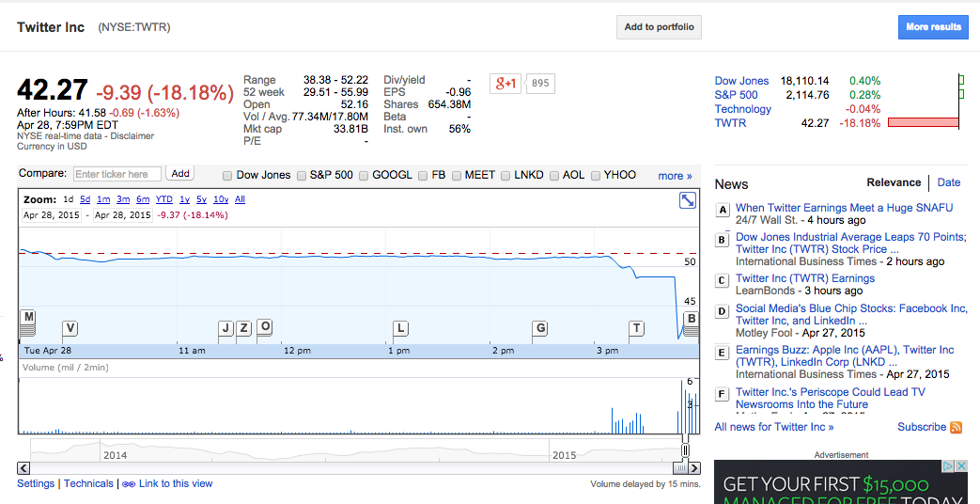Viewport: 980px width, 504px height.
Task: Open the Technology sector link
Action: coord(743,109)
